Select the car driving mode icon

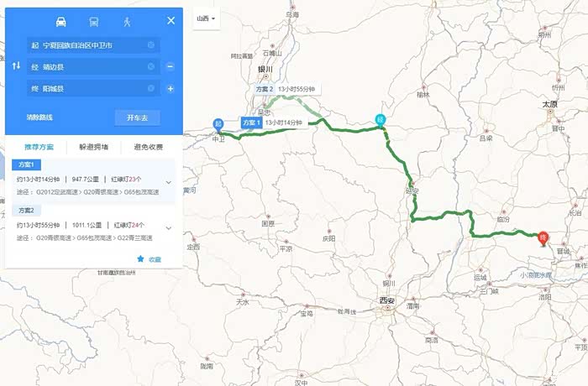pos(60,22)
